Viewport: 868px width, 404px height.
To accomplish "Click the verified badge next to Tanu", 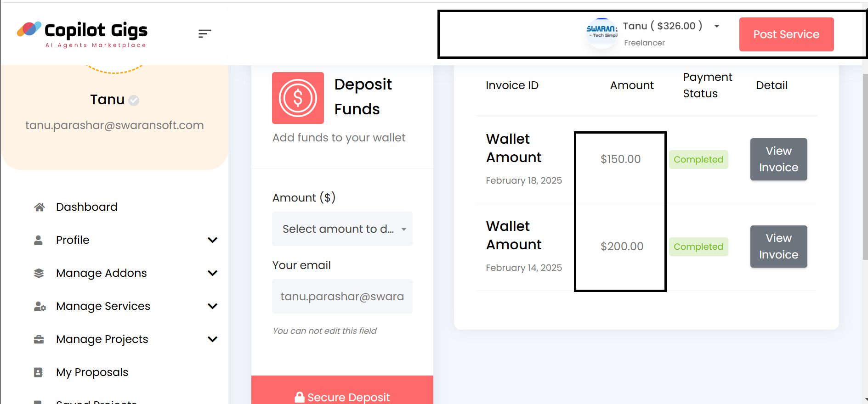I will (134, 100).
